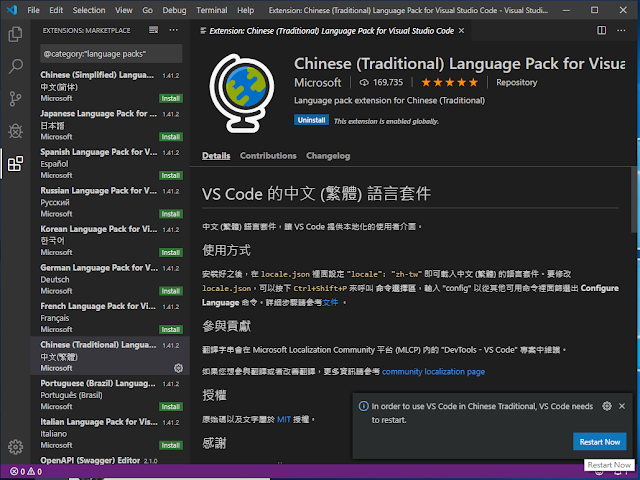
Task: Install Spanish Language Pack
Action: [171, 176]
